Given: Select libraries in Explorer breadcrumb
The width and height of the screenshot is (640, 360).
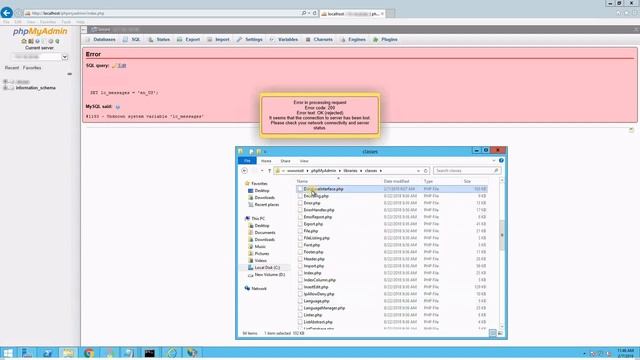Looking at the screenshot, I should [350, 171].
